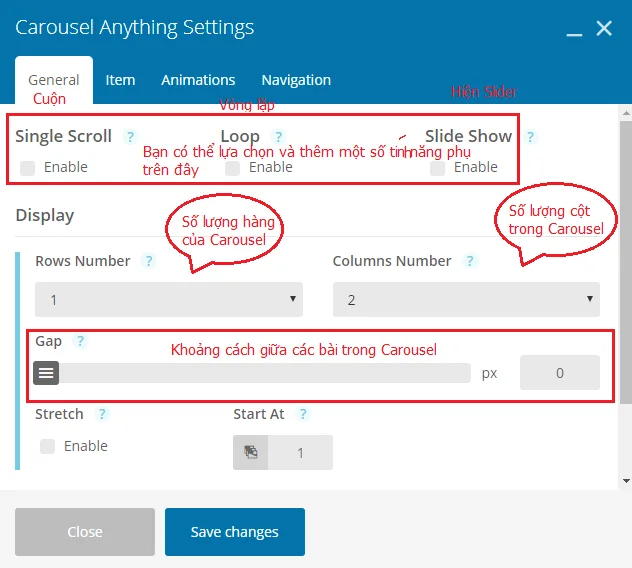The height and width of the screenshot is (568, 632).
Task: Click the Start At slides icon
Action: [x=250, y=452]
